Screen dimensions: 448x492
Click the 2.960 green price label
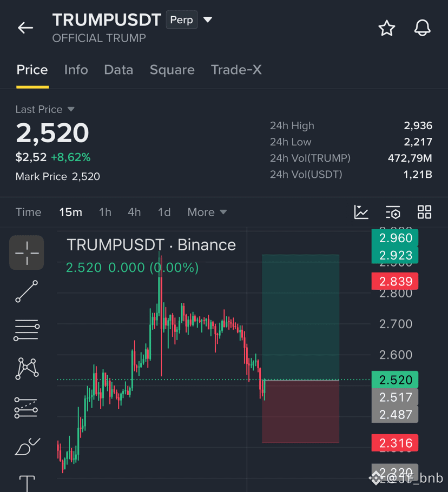(x=395, y=238)
